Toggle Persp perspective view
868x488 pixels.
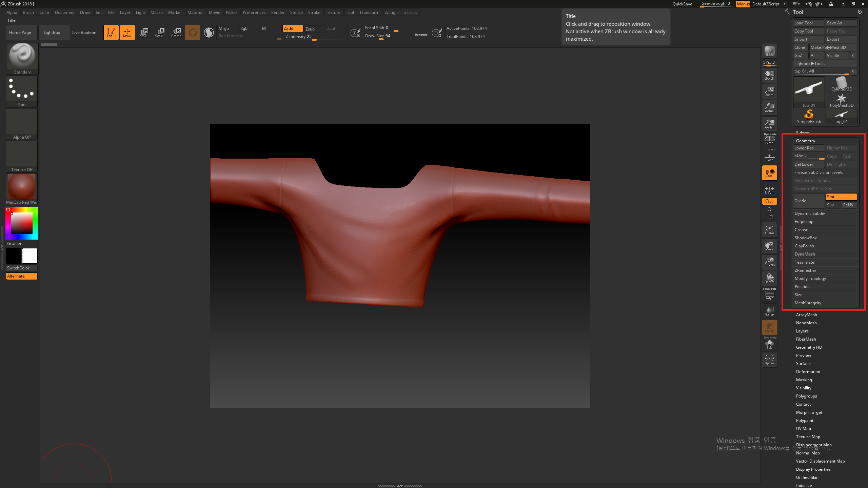click(769, 139)
